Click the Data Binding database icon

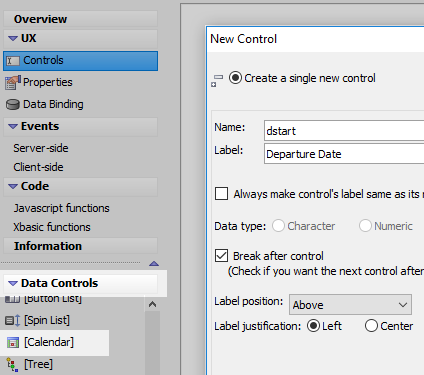(x=13, y=105)
